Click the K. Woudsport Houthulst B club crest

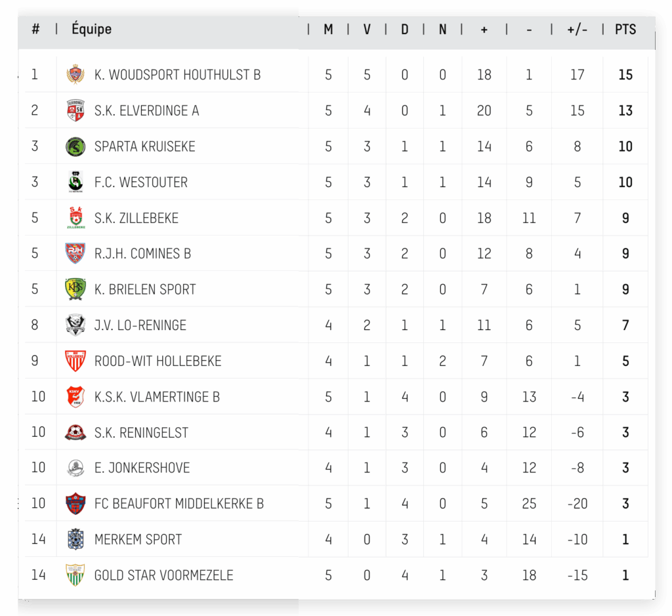tap(75, 74)
